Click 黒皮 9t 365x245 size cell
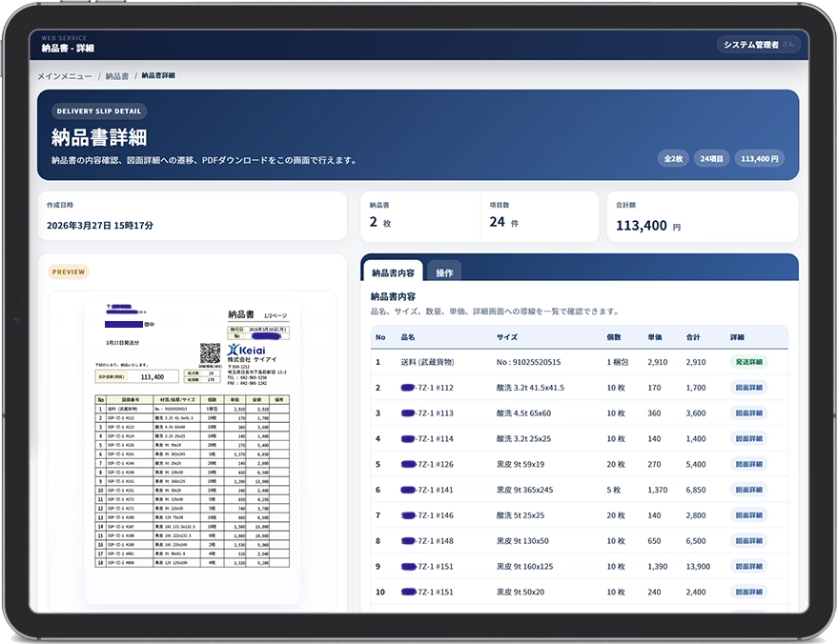This screenshot has height=644, width=837. (x=524, y=490)
